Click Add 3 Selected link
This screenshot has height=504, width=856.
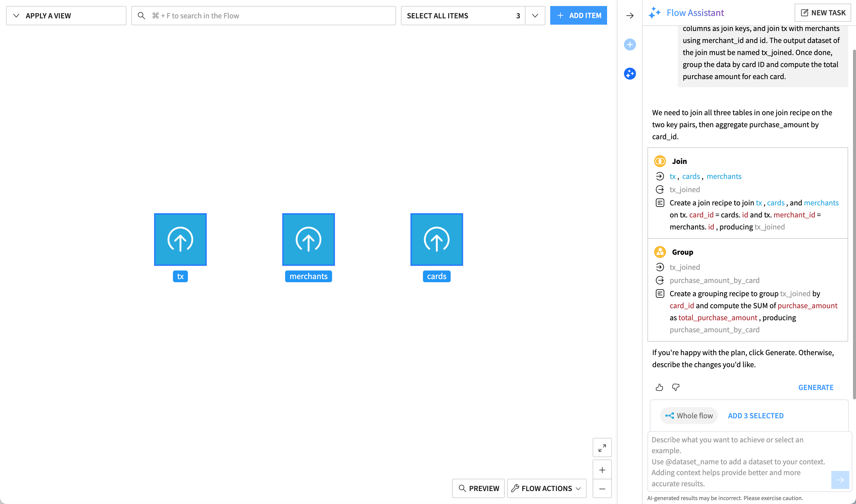[x=755, y=415]
